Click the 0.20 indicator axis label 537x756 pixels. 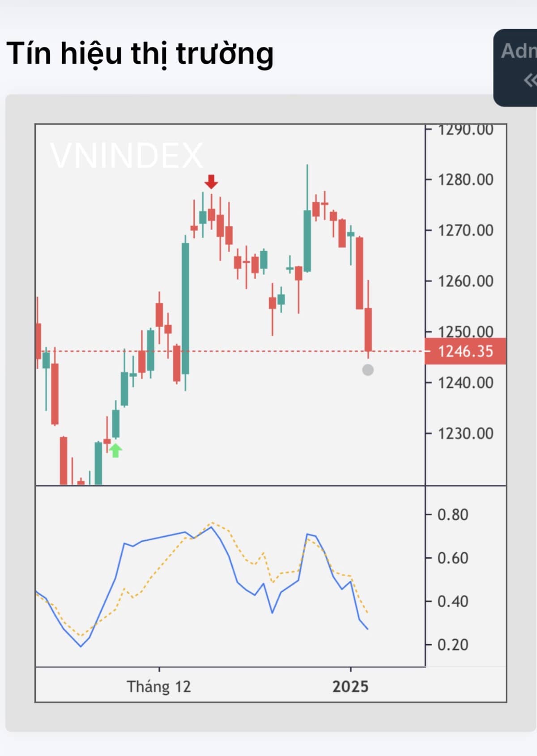click(453, 645)
